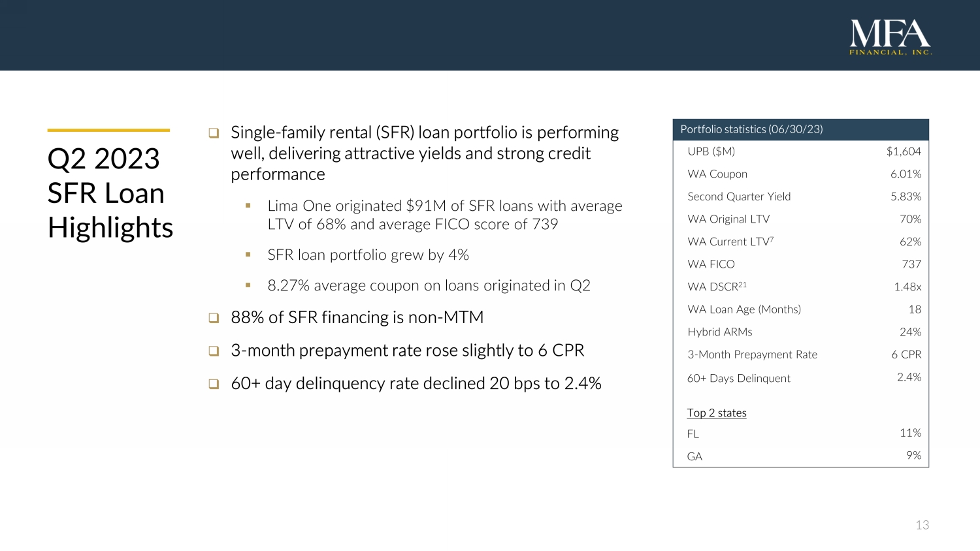Click the small bullet beside "Lima One originated"
This screenshot has width=980, height=551.
click(248, 206)
